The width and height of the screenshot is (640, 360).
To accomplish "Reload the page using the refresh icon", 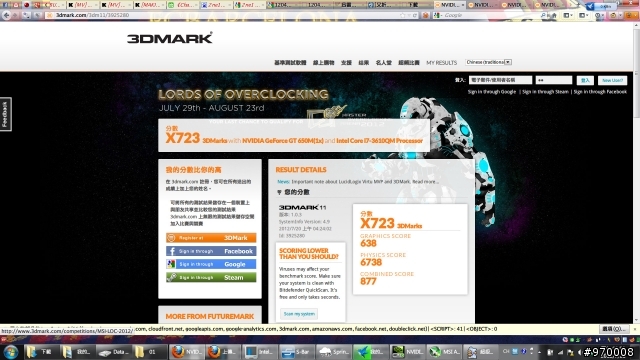I will point(415,15).
